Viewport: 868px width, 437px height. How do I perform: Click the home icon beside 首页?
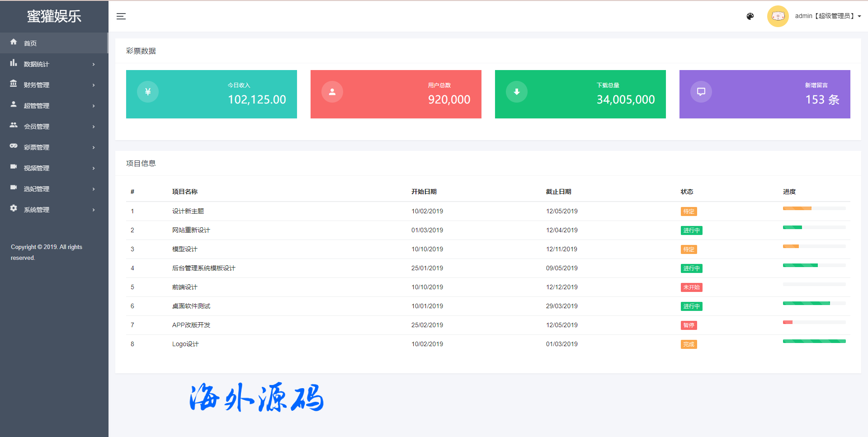point(14,42)
